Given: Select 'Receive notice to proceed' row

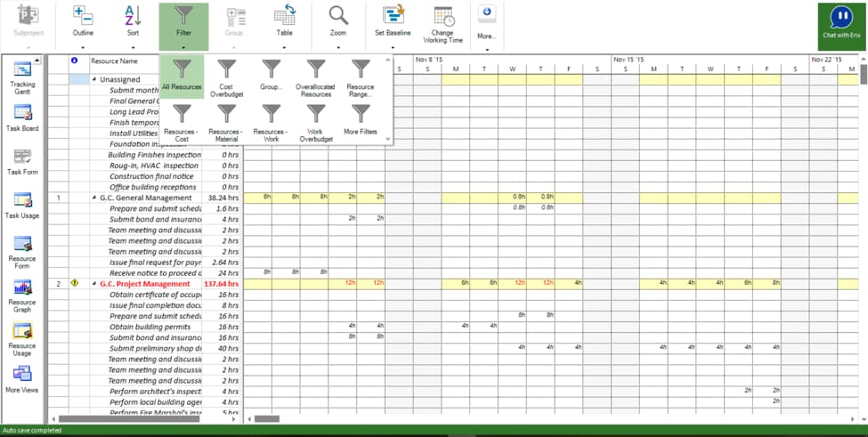Looking at the screenshot, I should click(155, 273).
